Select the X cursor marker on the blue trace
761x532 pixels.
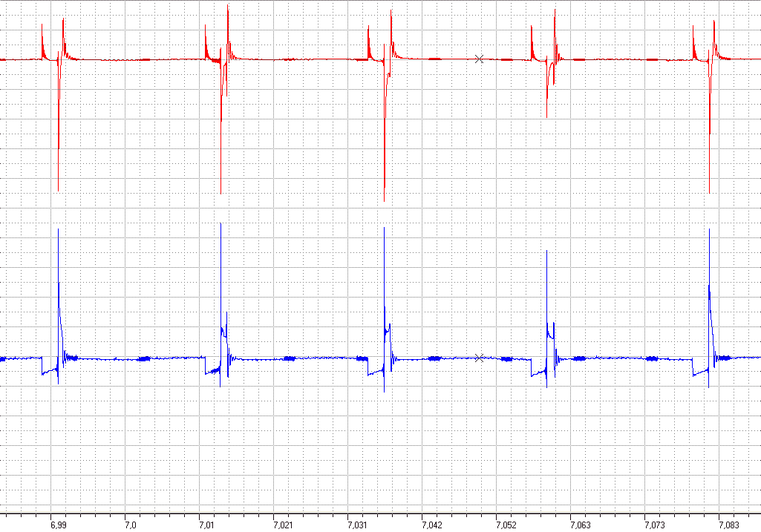[x=479, y=358]
